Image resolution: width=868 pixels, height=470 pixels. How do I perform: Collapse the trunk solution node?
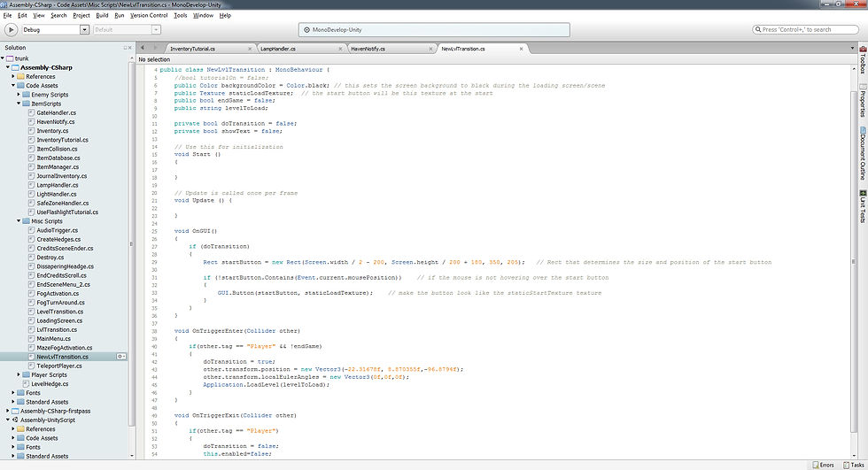pos(3,58)
